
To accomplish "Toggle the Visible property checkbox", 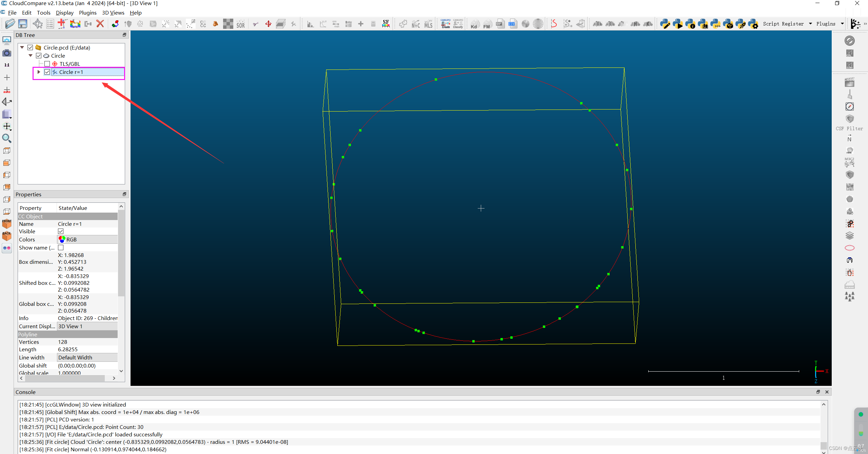I will [61, 231].
